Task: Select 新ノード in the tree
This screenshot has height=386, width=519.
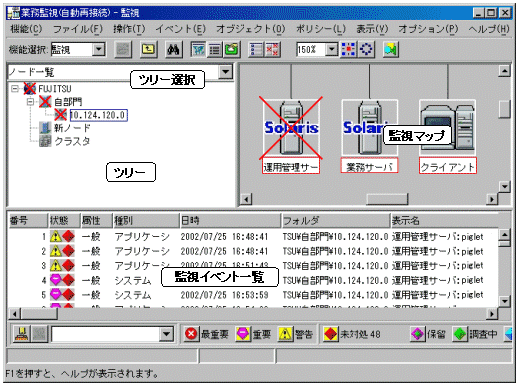Action: click(x=72, y=128)
